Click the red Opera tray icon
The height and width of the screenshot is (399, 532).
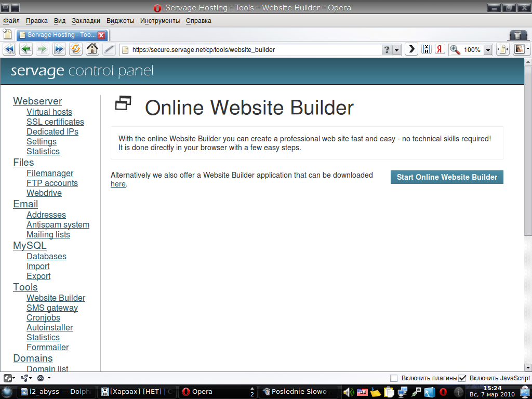pyautogui.click(x=443, y=392)
